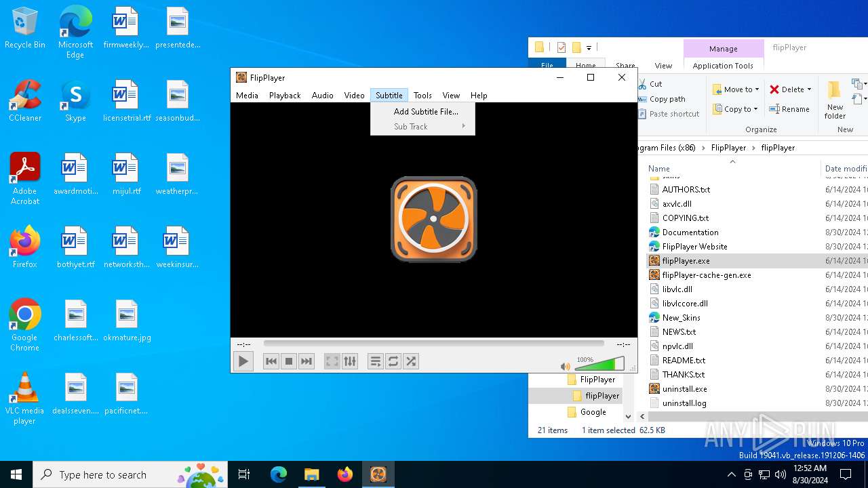
Task: Adjust the green volume slider
Action: click(x=599, y=364)
